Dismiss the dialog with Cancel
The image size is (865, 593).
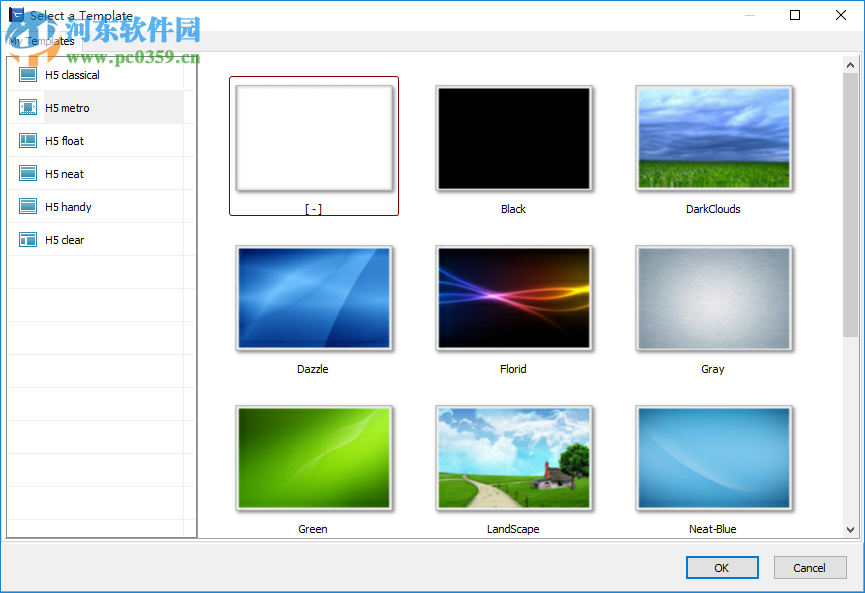click(x=810, y=567)
